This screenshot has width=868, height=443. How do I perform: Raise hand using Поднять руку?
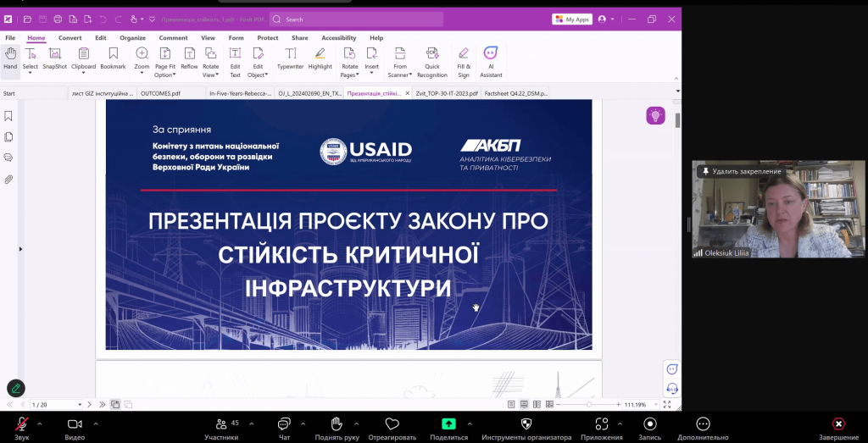point(336,426)
